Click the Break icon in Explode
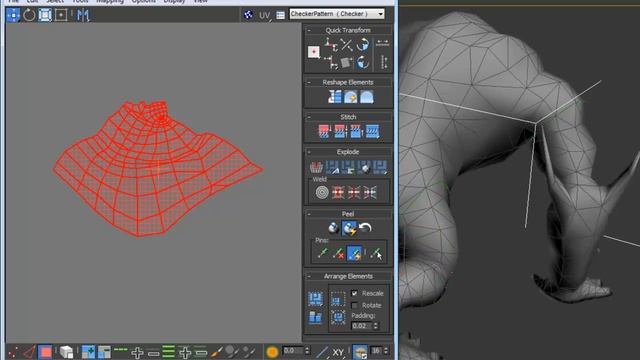Viewport: 640px width, 360px height. (x=316, y=167)
